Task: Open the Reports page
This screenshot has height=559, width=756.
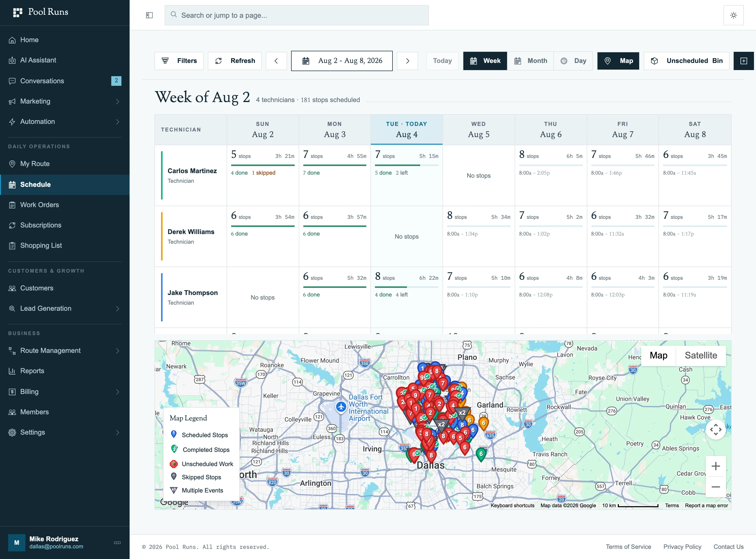Action: pyautogui.click(x=65, y=371)
